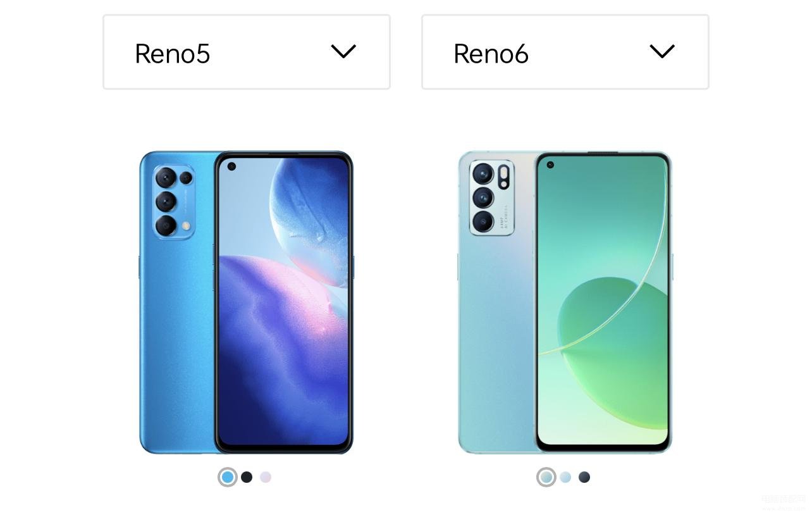The width and height of the screenshot is (812, 517).
Task: Select the blue Reno5 color option
Action: pyautogui.click(x=228, y=477)
